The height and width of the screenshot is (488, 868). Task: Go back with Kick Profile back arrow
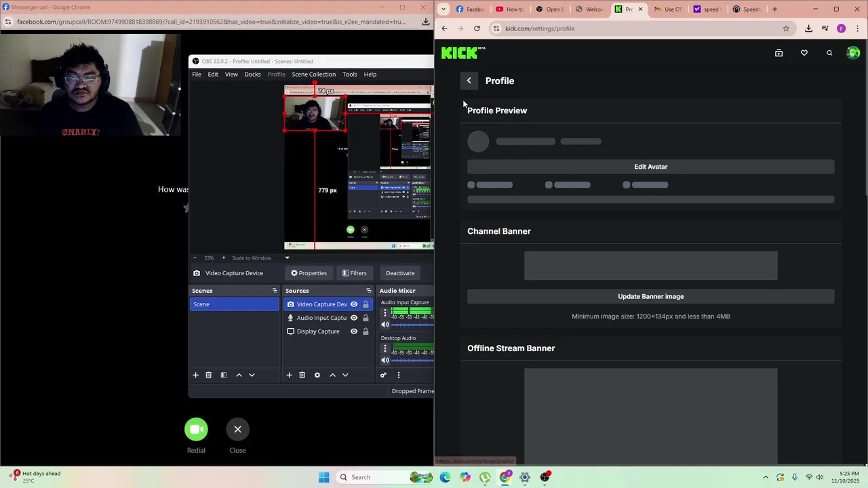(469, 81)
